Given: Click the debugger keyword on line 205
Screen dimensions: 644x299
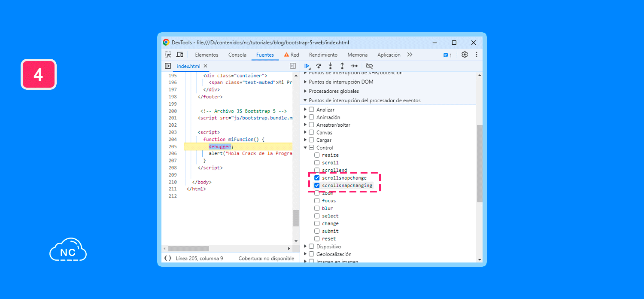Looking at the screenshot, I should (x=220, y=146).
